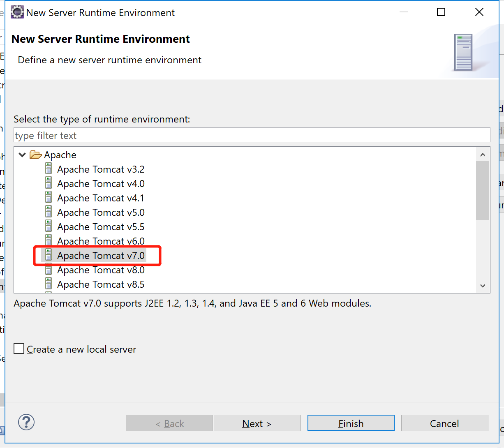Click the Apache Tomcat v3.2 server icon
The height and width of the screenshot is (448, 504).
[49, 169]
